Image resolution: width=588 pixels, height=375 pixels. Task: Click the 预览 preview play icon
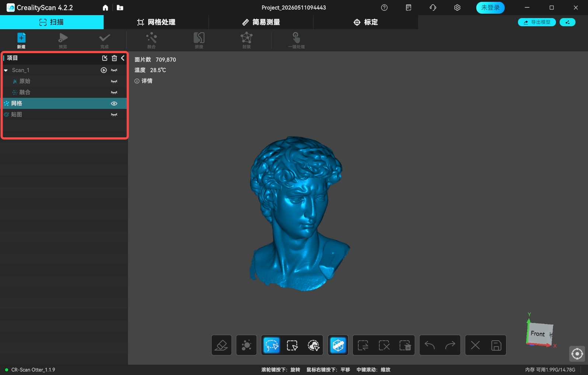pos(63,38)
